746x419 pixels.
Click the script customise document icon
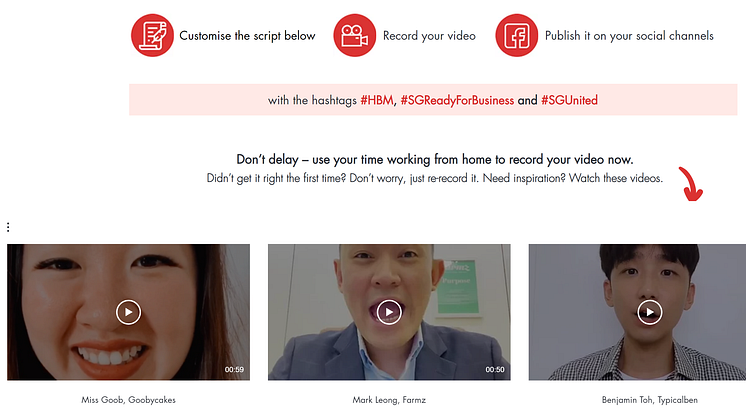click(x=152, y=35)
